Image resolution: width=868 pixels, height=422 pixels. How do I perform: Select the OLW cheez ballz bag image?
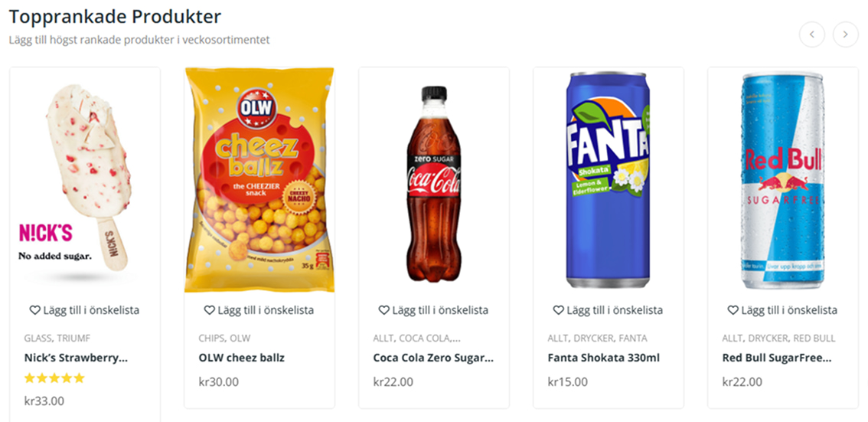point(259,180)
